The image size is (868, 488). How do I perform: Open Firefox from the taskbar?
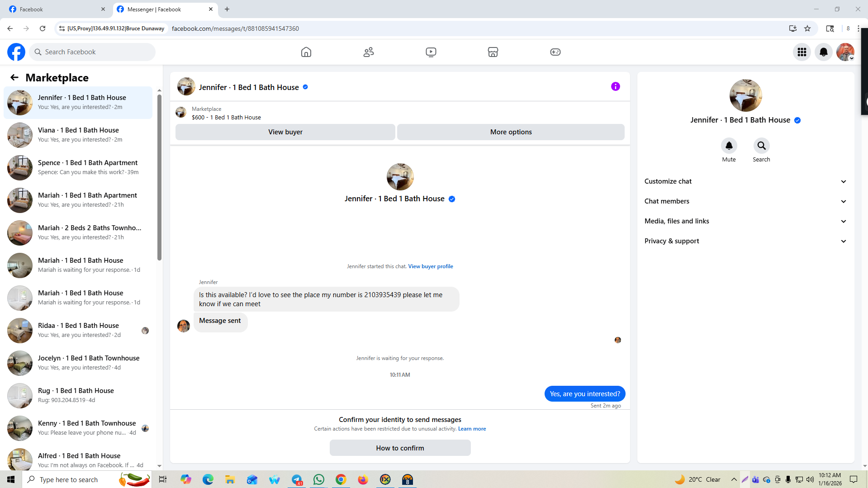pos(363,479)
